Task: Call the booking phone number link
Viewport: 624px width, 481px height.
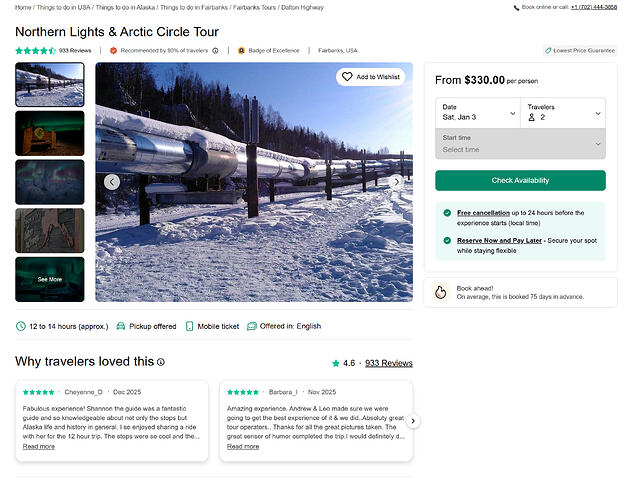Action: point(594,7)
